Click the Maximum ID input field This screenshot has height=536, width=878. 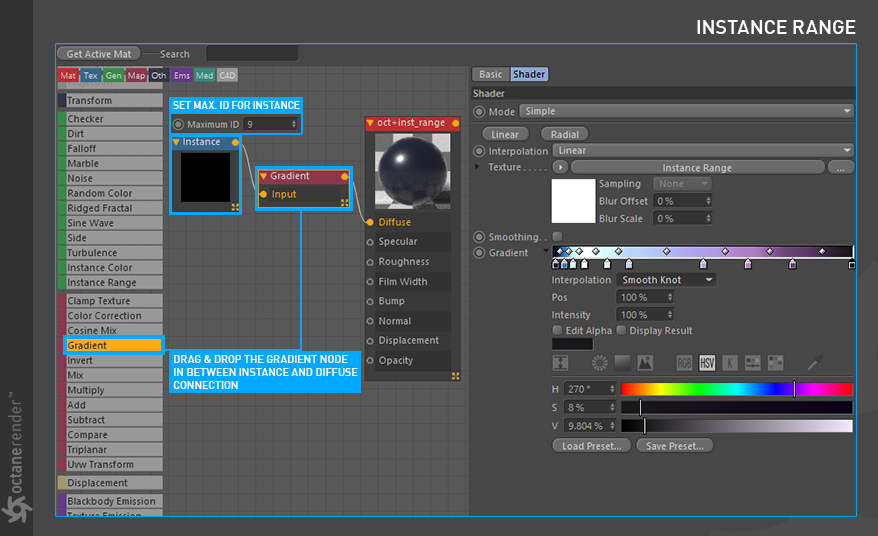270,125
